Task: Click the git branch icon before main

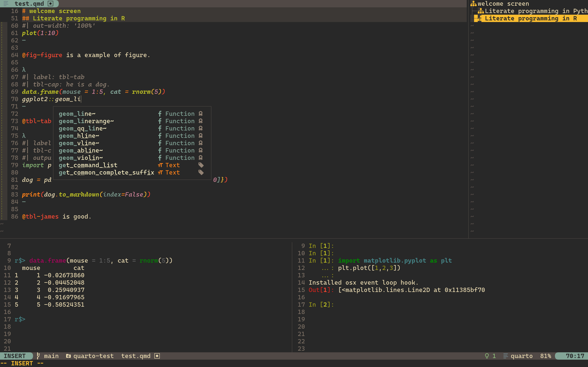Action: (x=38, y=356)
